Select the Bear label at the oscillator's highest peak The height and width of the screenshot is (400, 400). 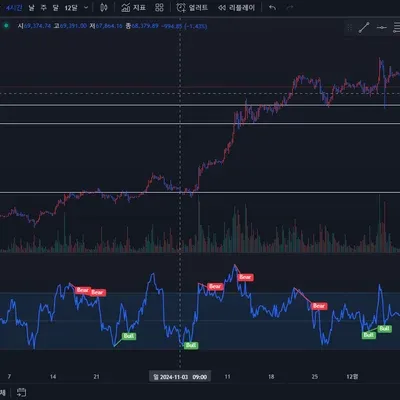pyautogui.click(x=245, y=277)
